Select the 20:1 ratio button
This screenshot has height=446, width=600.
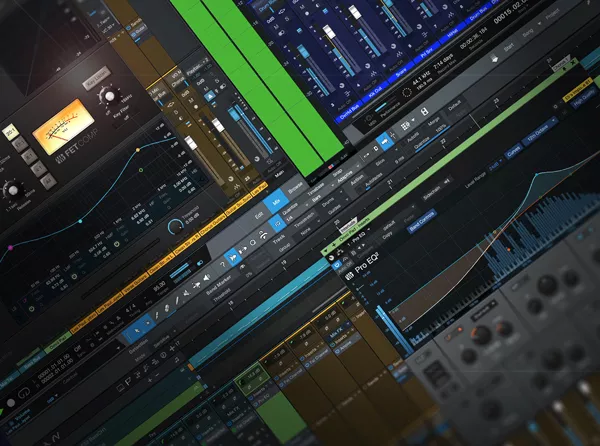11,132
